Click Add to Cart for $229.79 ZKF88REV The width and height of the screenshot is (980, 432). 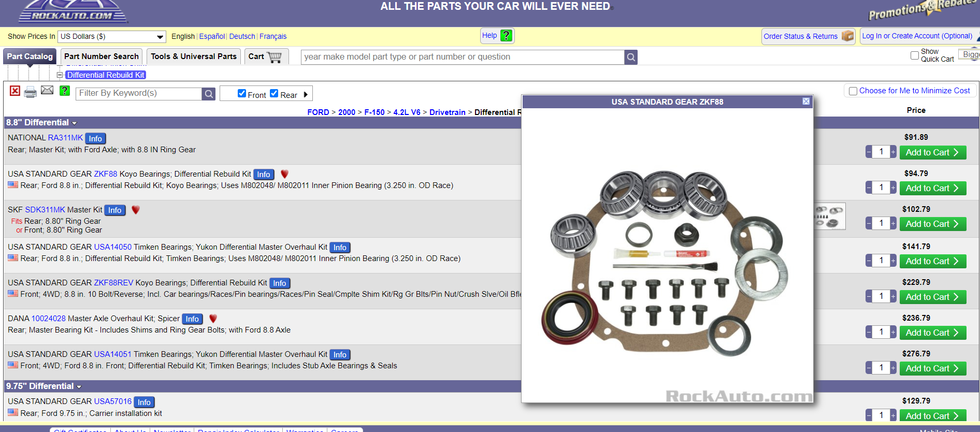pos(933,297)
